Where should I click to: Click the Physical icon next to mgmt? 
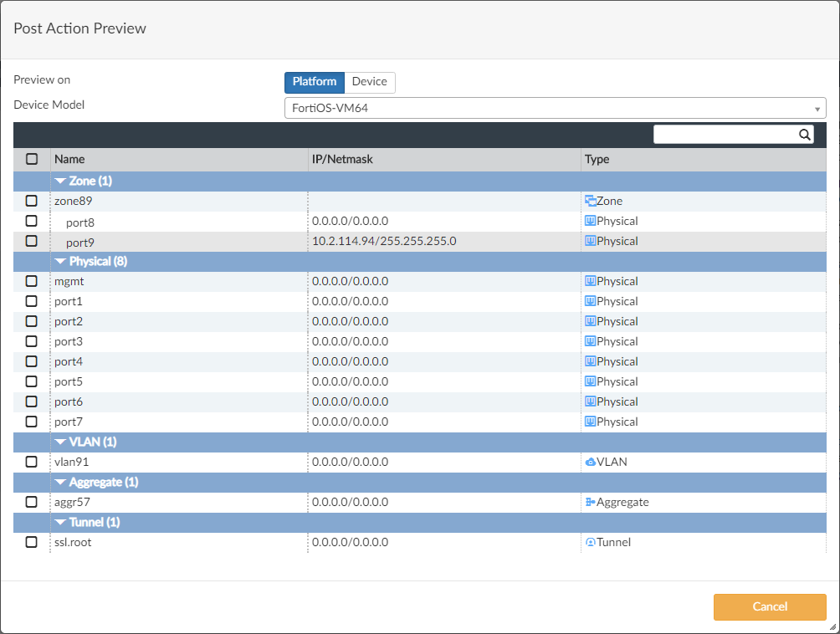(x=592, y=281)
